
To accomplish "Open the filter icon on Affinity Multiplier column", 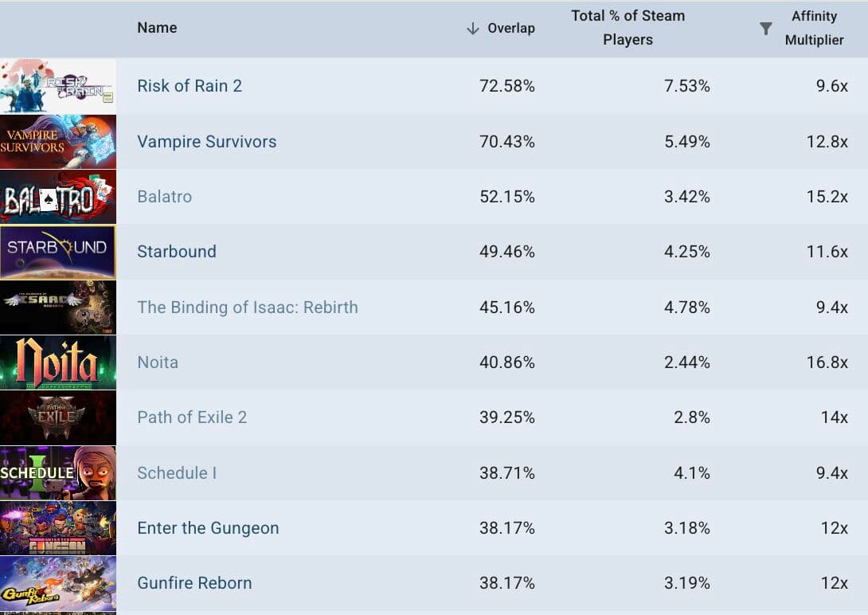I will (x=765, y=27).
